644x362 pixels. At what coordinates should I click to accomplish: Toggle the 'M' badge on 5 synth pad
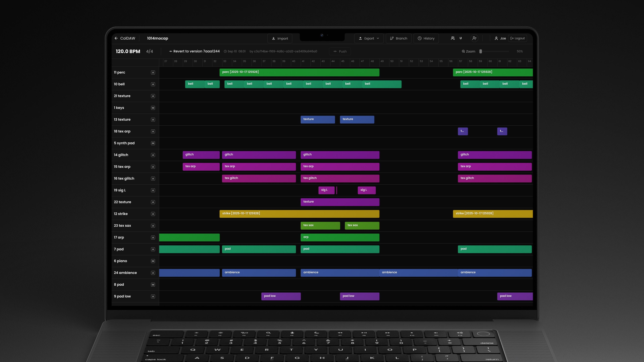click(x=153, y=143)
